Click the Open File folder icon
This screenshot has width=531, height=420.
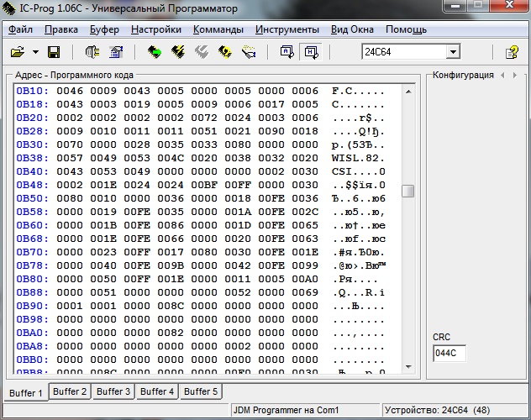coord(17,52)
